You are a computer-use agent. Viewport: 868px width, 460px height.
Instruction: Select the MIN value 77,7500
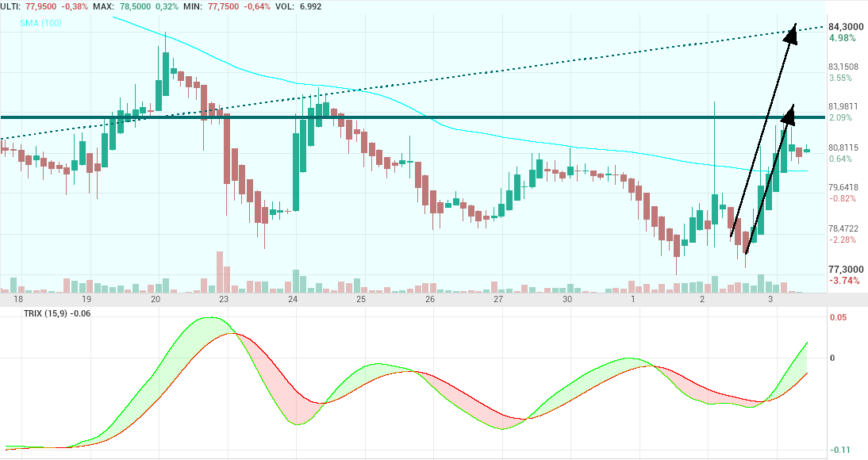(x=222, y=6)
